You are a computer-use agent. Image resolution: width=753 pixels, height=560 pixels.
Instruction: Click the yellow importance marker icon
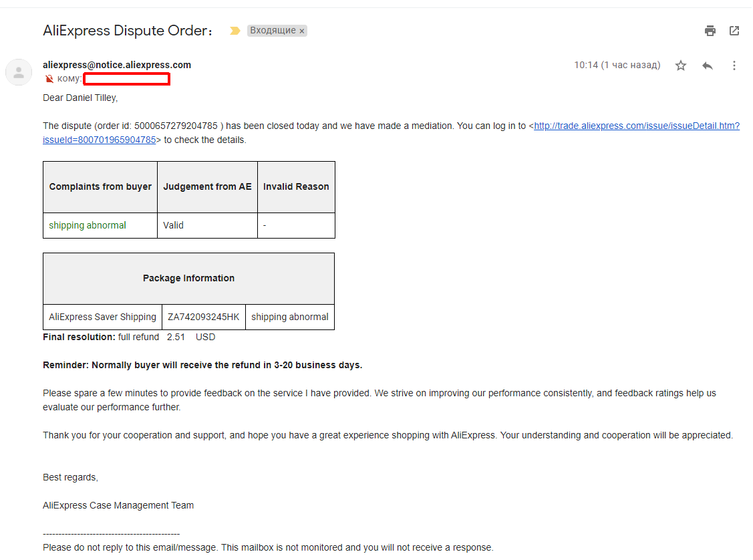pyautogui.click(x=235, y=31)
